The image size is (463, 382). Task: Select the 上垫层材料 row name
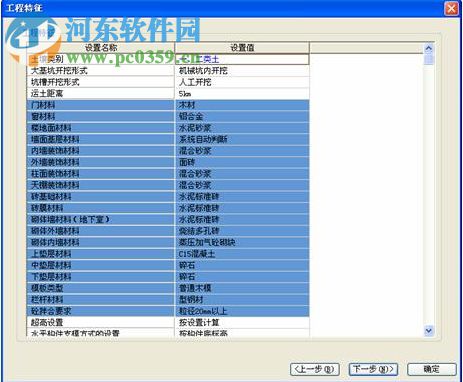click(101, 254)
